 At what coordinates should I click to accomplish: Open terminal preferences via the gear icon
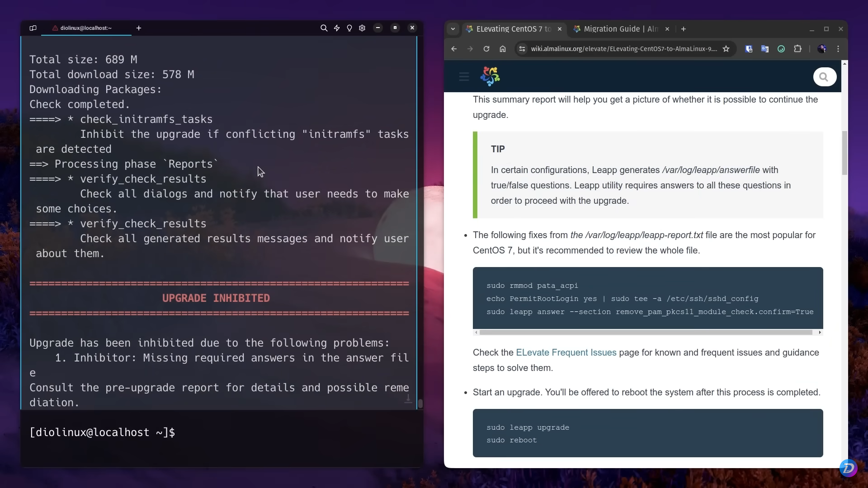(x=362, y=28)
